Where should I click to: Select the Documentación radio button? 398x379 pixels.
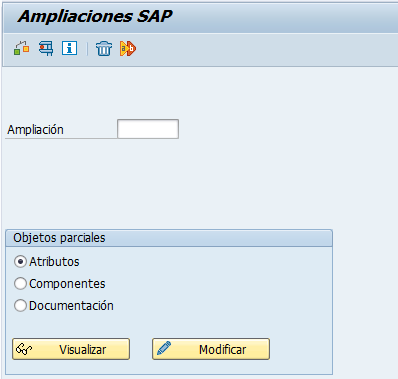[x=20, y=306]
